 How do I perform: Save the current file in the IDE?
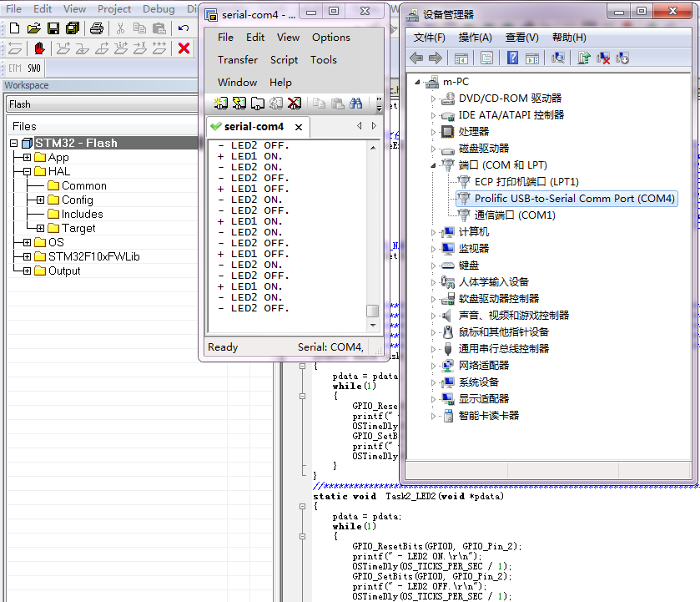[53, 28]
